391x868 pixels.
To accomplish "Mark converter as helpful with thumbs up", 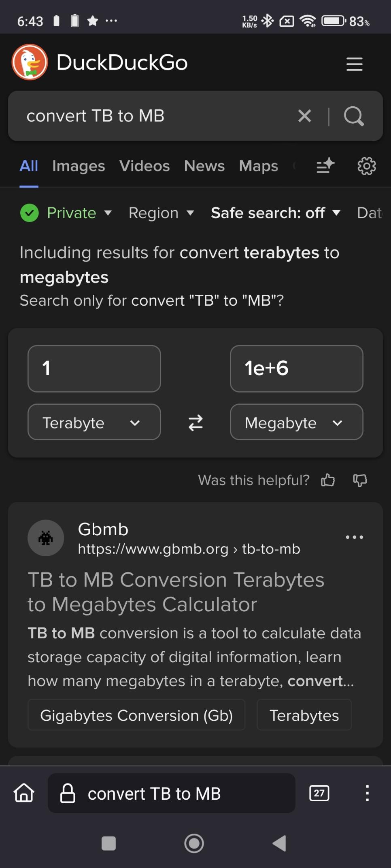I will coord(328,480).
